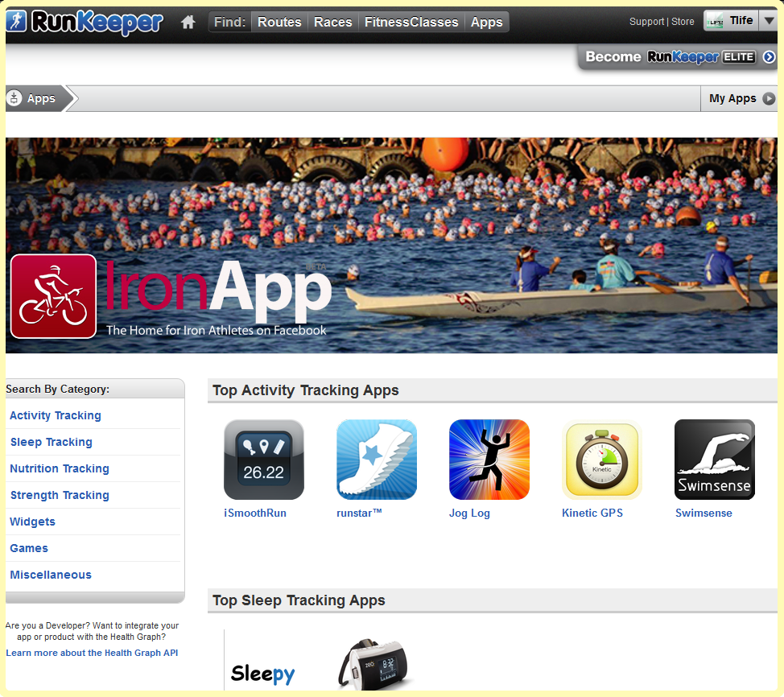This screenshot has height=697, width=784.
Task: Select Apps in the top navigation
Action: (x=486, y=22)
